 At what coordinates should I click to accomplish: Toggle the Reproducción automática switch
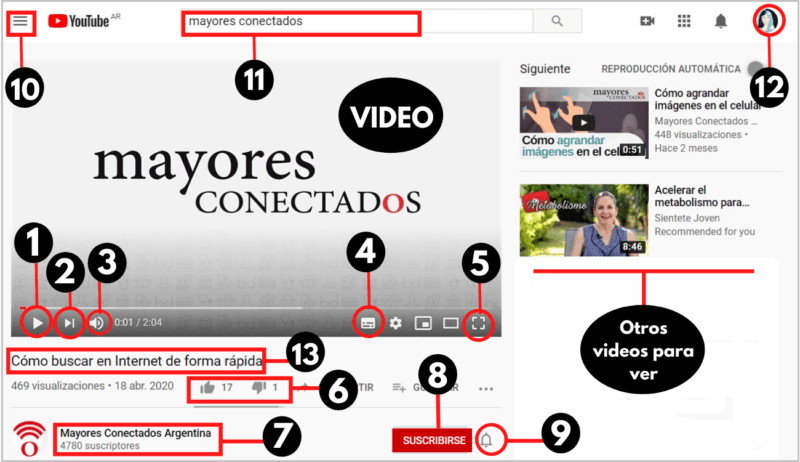(x=756, y=68)
